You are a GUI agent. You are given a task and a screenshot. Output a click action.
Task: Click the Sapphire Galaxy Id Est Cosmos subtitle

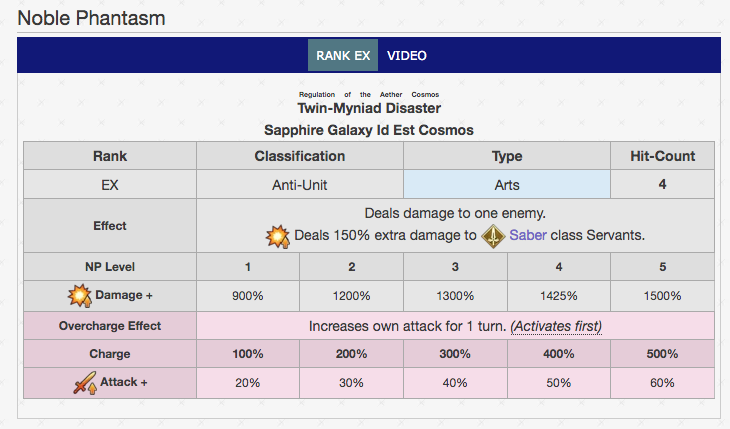(369, 130)
